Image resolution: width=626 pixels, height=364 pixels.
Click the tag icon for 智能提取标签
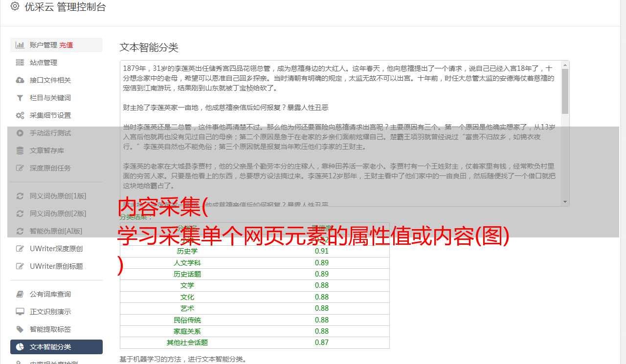coord(20,329)
